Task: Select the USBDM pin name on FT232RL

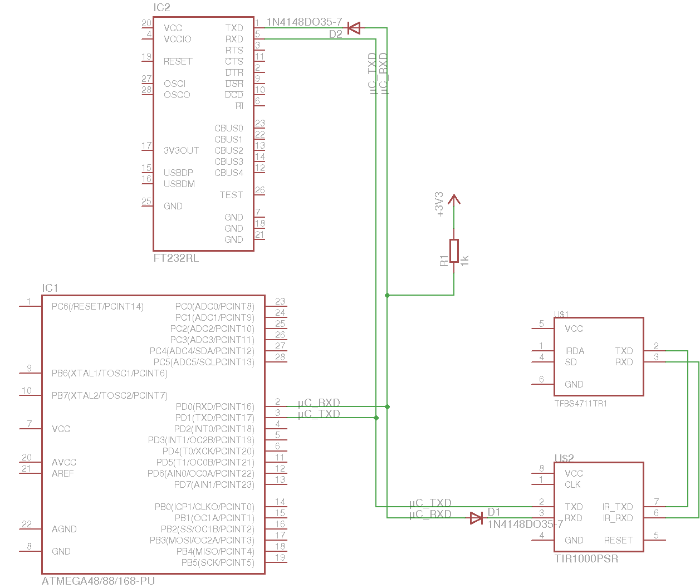Action: (x=179, y=184)
